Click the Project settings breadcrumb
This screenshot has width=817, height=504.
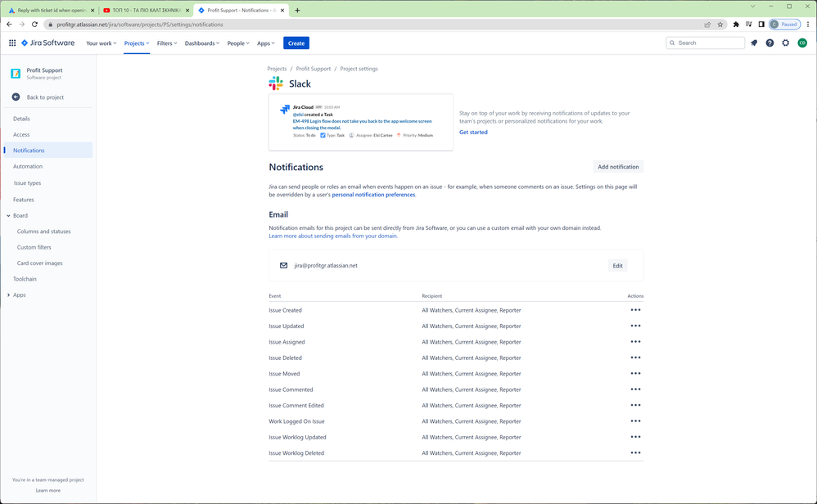359,69
